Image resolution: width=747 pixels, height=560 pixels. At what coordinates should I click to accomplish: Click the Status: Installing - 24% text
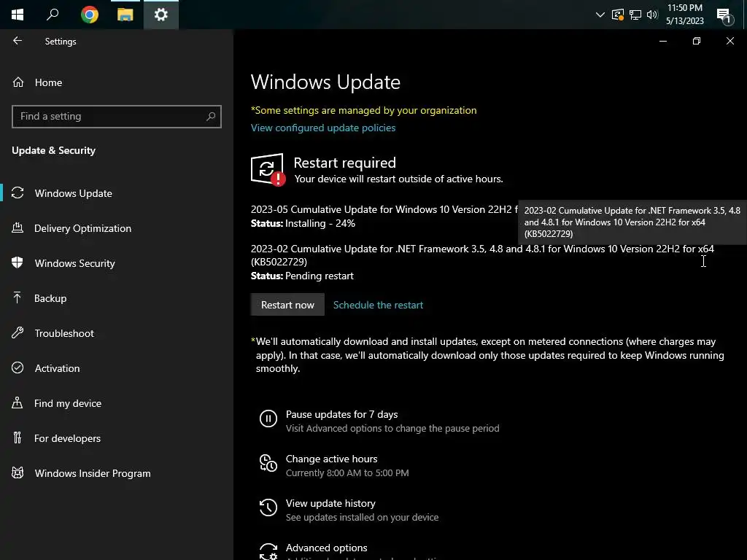303,223
